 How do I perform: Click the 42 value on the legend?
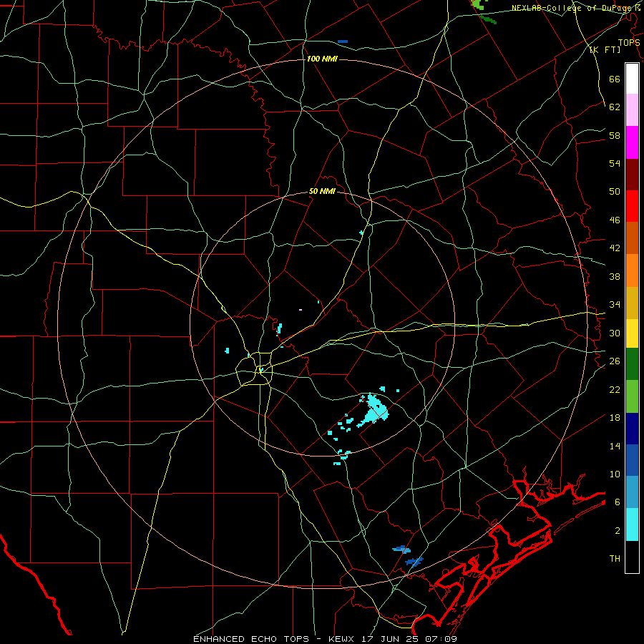(x=615, y=248)
